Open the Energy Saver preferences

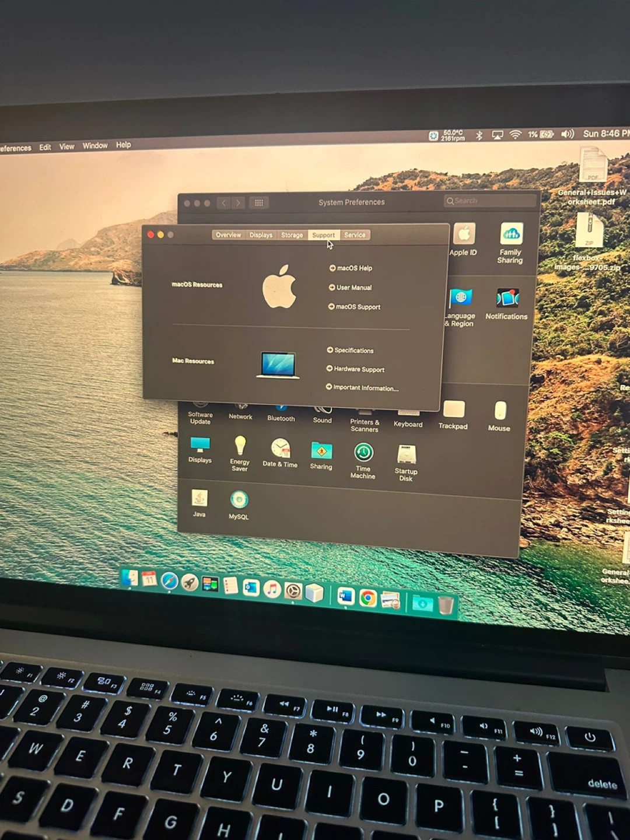click(240, 446)
